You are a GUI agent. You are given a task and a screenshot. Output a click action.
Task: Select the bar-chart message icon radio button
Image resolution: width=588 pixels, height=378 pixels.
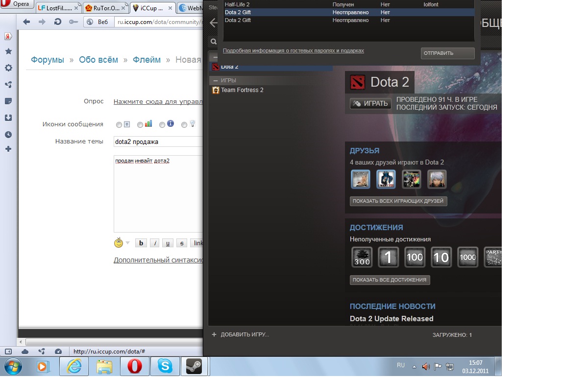[x=140, y=125]
